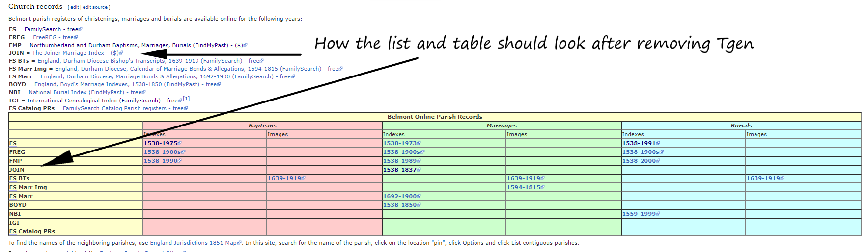Open FamilySearch Catalog Parish registers link
The width and height of the screenshot is (868, 252).
tap(114, 108)
